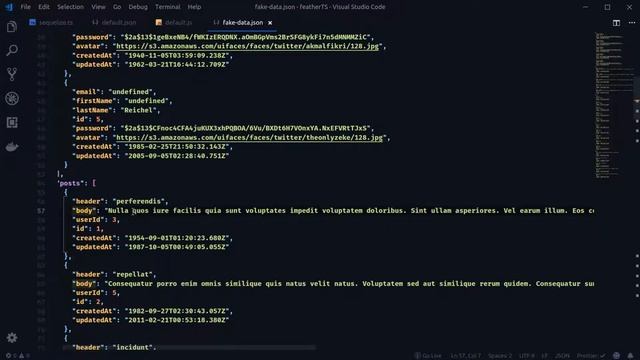The width and height of the screenshot is (640, 360).
Task: Open the Search view in activity bar
Action: tap(12, 51)
